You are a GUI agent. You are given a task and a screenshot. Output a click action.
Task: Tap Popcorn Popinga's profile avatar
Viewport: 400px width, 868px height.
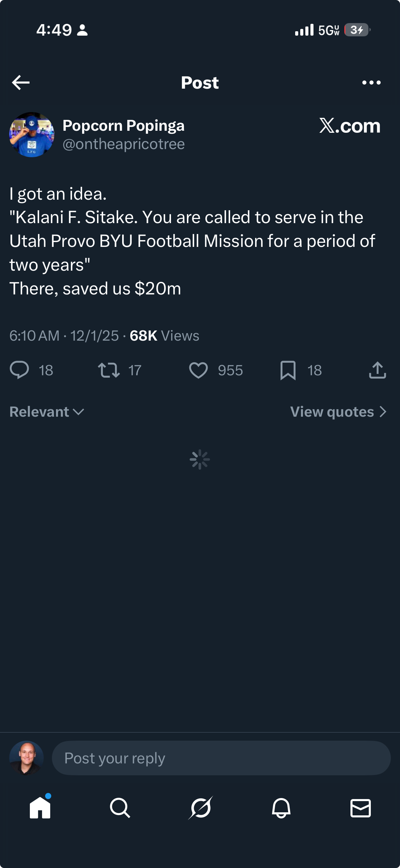click(x=32, y=134)
